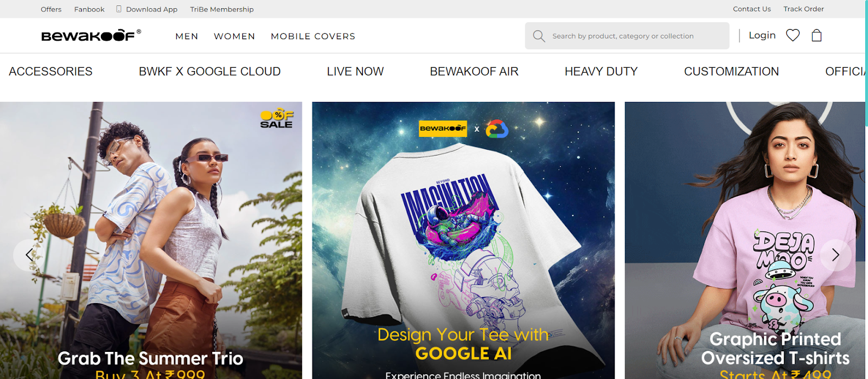Image resolution: width=868 pixels, height=379 pixels.
Task: Go to Fanbook page
Action: coord(90,9)
